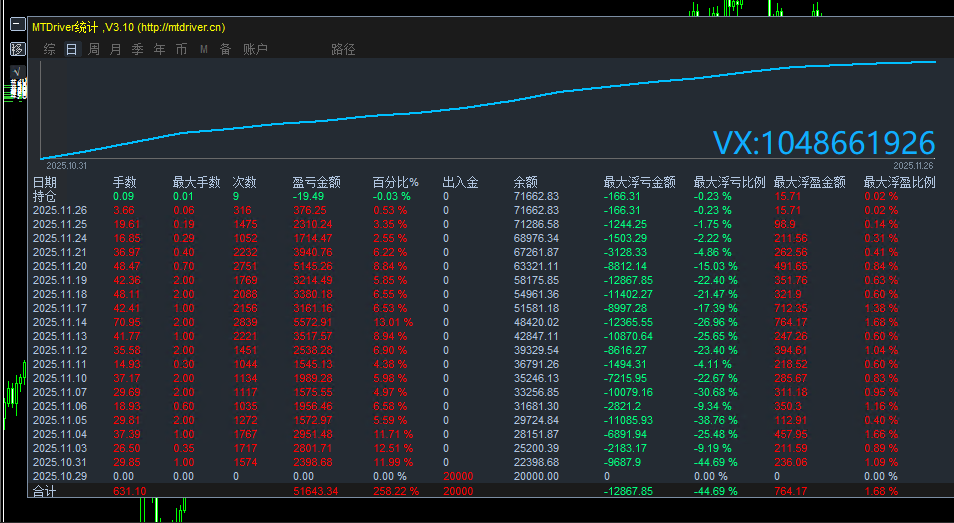Viewport: 954px width, 523px height.
Task: Select the 综 summary tab
Action: click(49, 49)
